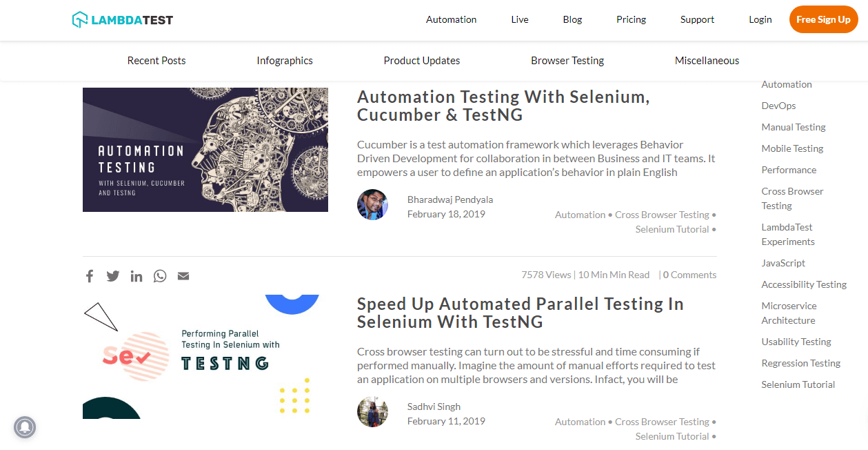
Task: Share post on LinkedIn icon
Action: 137,276
